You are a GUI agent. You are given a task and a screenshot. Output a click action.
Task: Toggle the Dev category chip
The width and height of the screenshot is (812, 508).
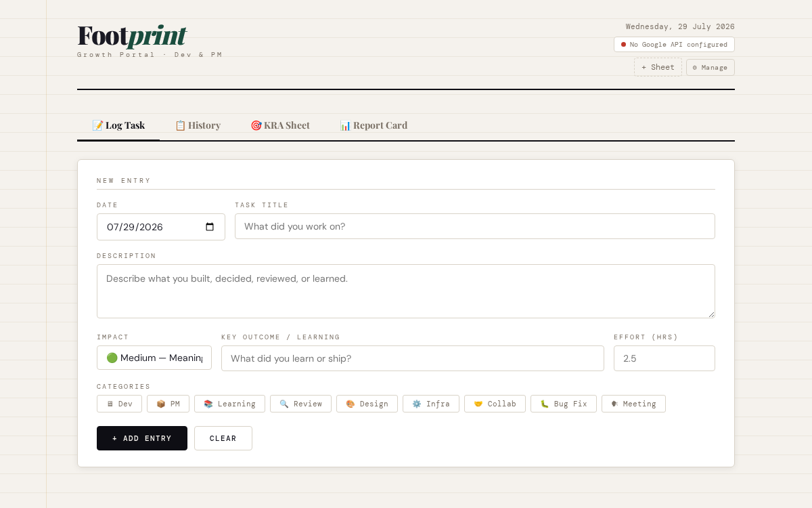(120, 404)
